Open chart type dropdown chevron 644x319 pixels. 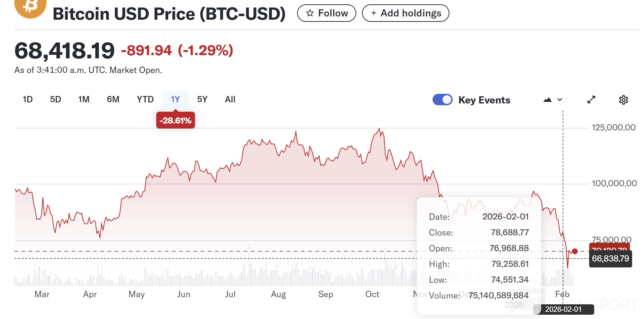click(560, 100)
